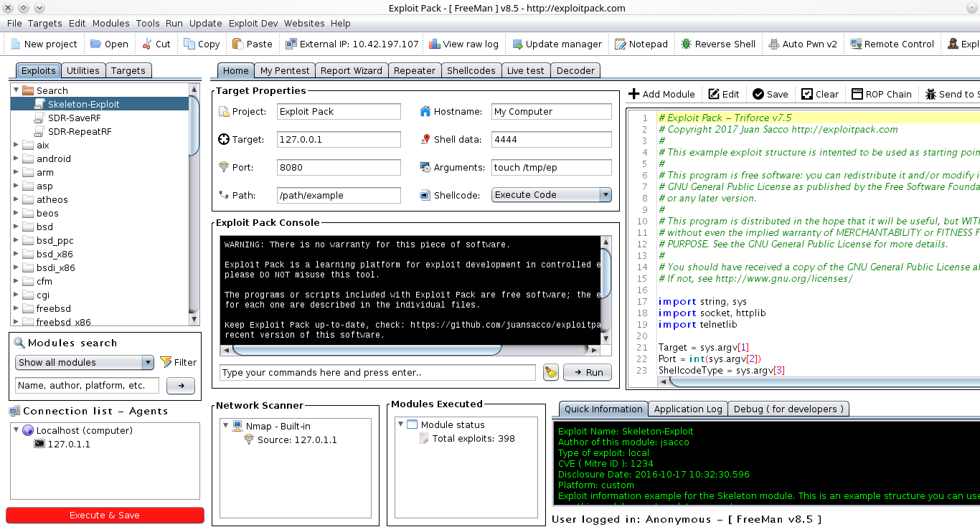Expand the arm folder

point(16,172)
